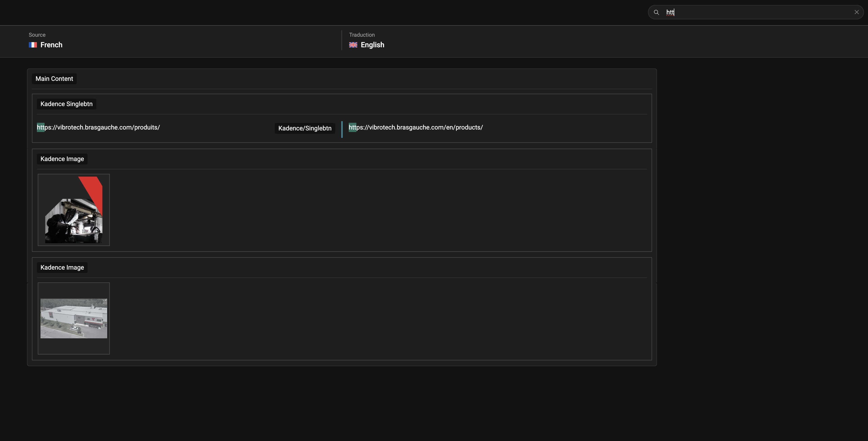Click the search magnifier icon
Screen dimensions: 868x441
[656, 12]
